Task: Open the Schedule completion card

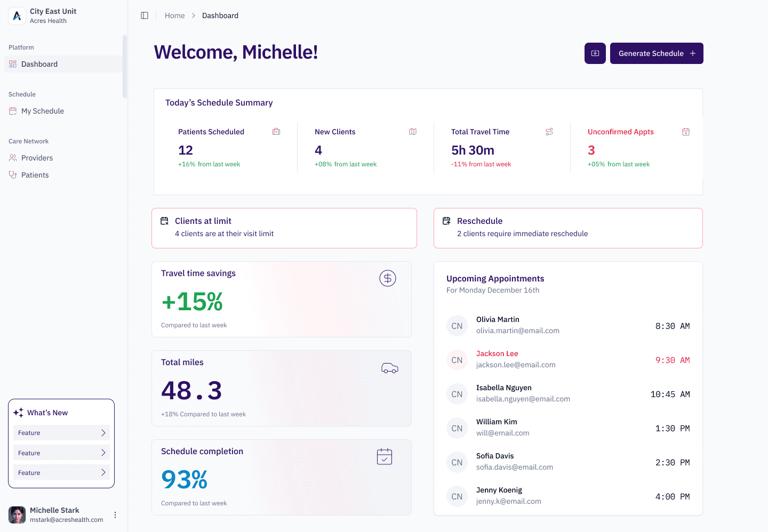Action: [x=282, y=477]
